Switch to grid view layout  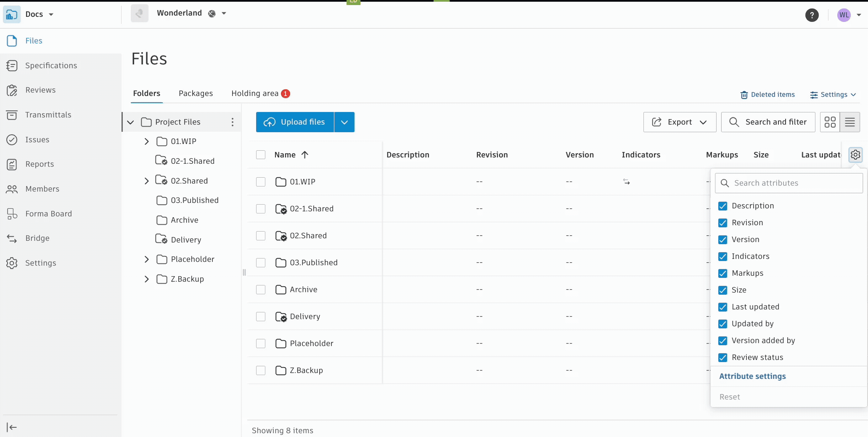coord(830,122)
